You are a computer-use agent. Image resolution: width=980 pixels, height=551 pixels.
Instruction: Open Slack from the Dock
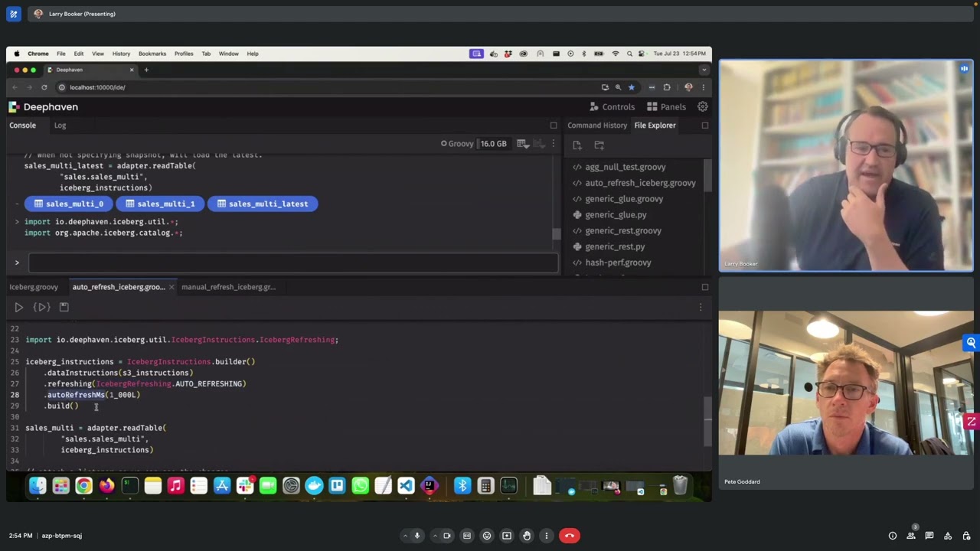point(245,486)
